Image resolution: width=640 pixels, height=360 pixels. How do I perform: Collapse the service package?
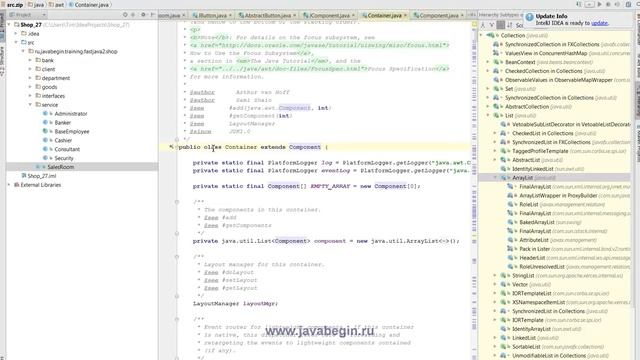click(30, 105)
